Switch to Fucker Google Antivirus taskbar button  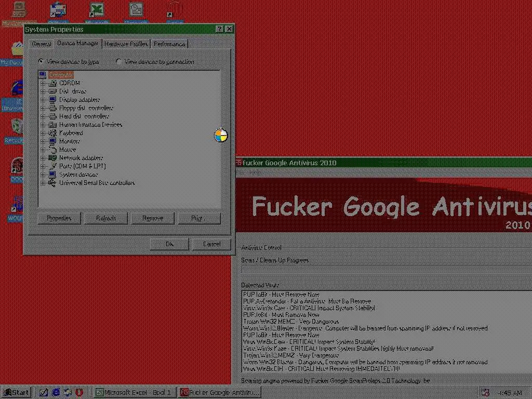click(220, 393)
